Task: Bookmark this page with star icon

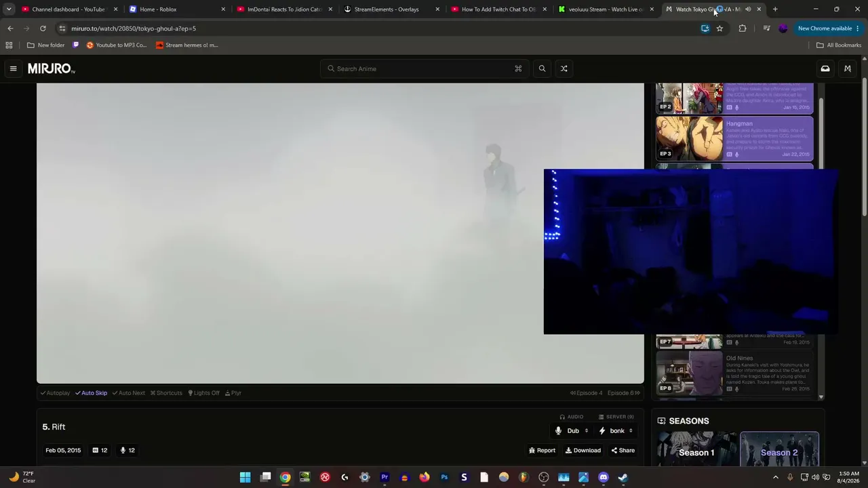Action: point(719,28)
